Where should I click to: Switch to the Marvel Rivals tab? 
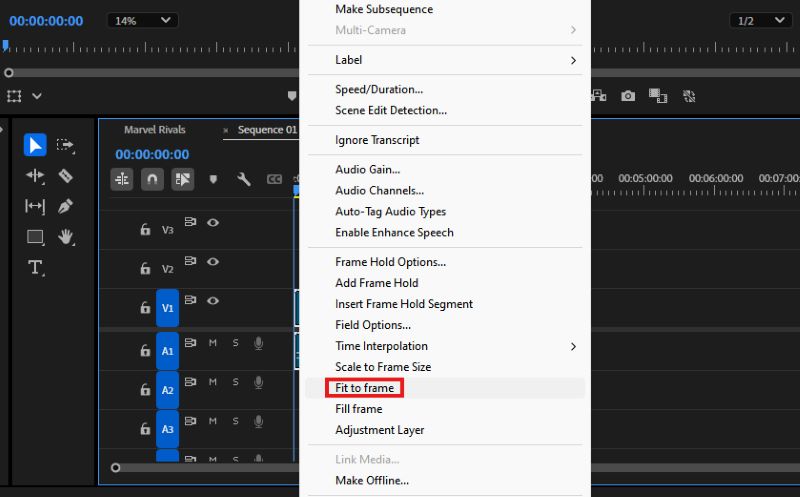(x=155, y=130)
